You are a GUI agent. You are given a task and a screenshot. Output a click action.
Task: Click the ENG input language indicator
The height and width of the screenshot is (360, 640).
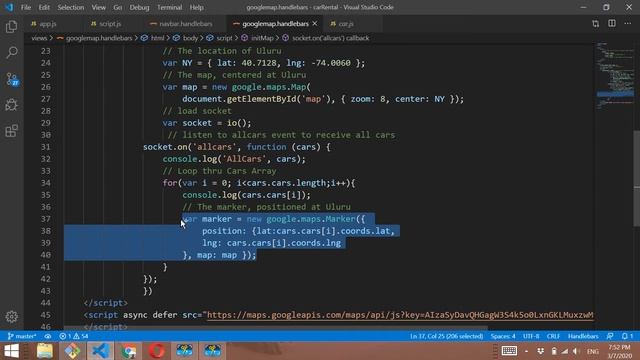tap(592, 351)
